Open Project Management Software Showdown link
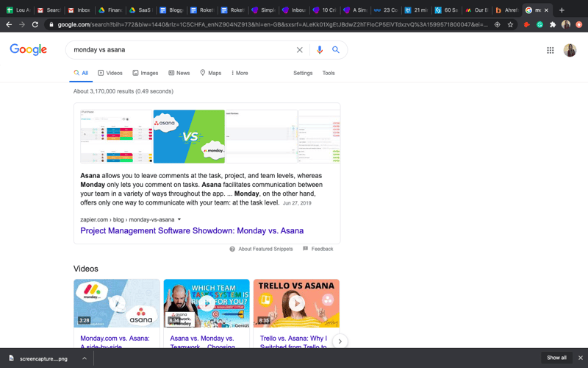Image resolution: width=588 pixels, height=368 pixels. coord(192,230)
